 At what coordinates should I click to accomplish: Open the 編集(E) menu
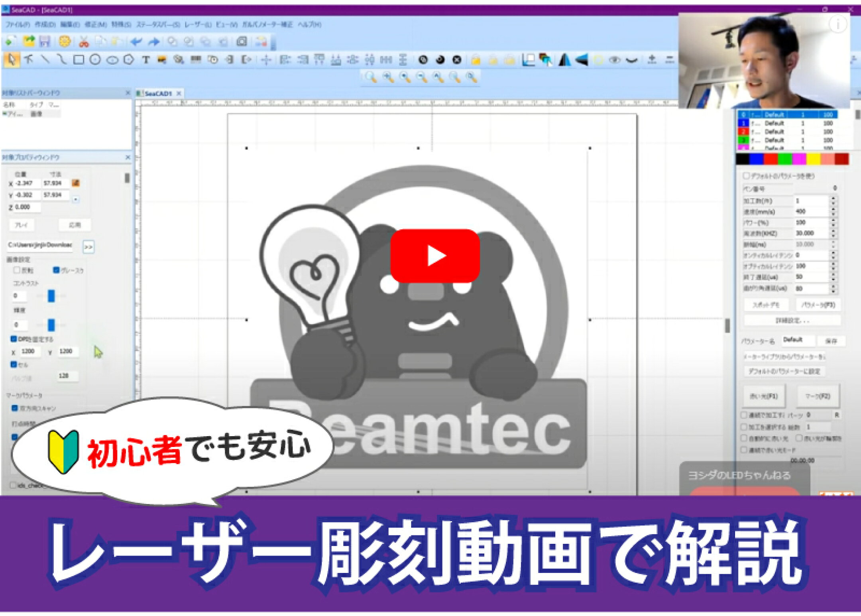coord(70,25)
